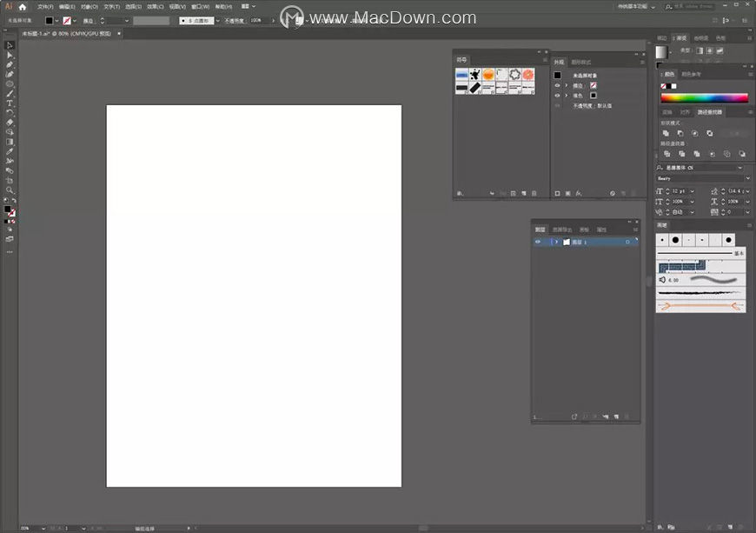Viewport: 756px width, 533px height.
Task: Expand the 描边 row in Appearance panel
Action: coord(567,85)
